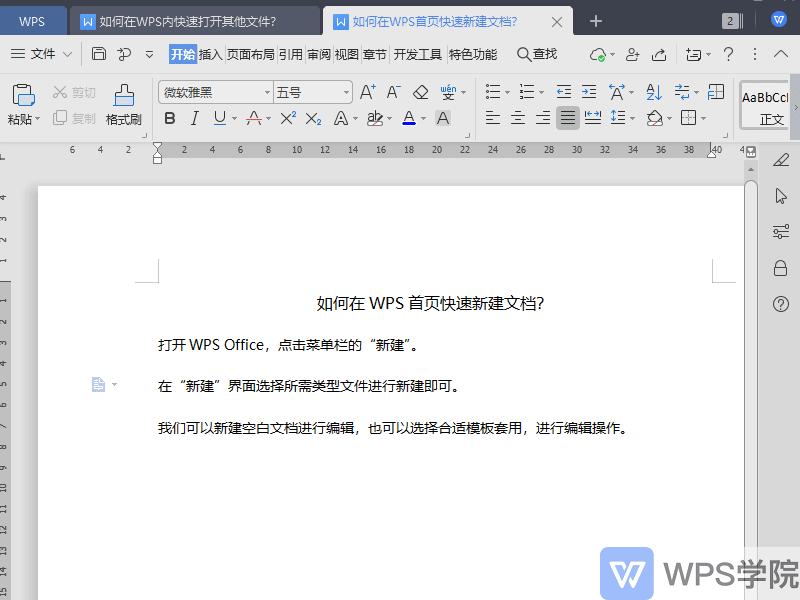Screen dimensions: 800x600
Task: Open the 章节 ribbon tab
Action: point(374,54)
